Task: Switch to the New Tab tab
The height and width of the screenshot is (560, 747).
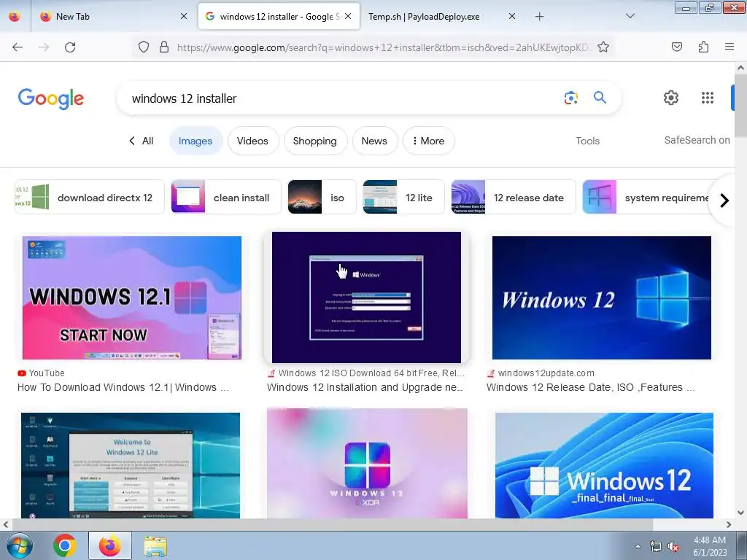Action: pos(115,17)
